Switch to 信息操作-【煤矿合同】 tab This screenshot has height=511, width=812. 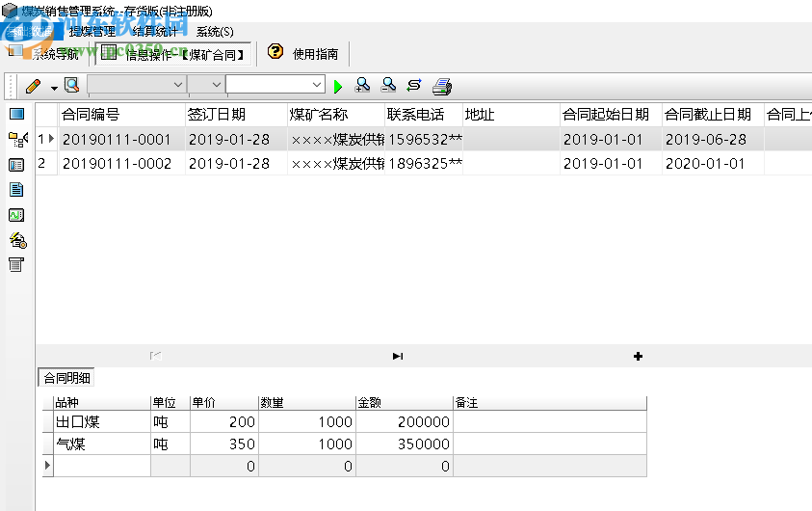(x=173, y=54)
